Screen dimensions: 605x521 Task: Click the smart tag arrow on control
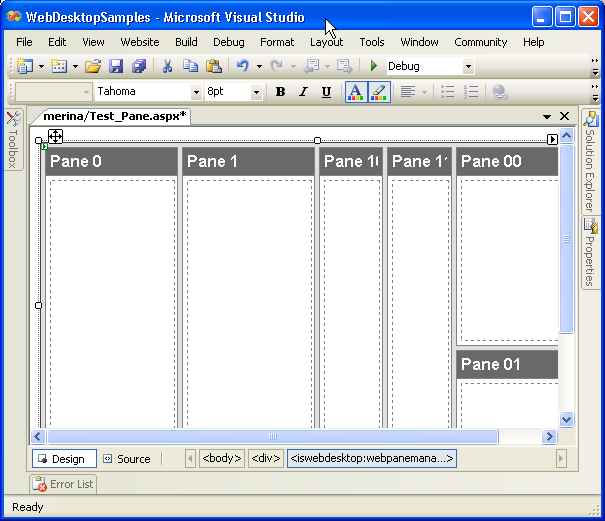[552, 140]
